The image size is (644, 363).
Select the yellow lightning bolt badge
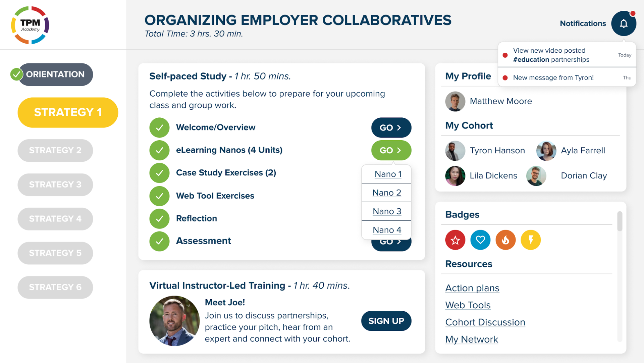531,240
